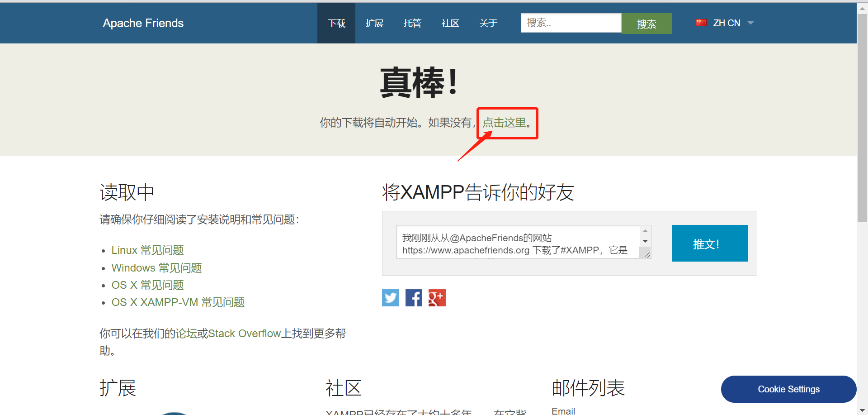Select the 下载 navigation tab
Viewport: 868px width, 415px height.
click(x=336, y=23)
